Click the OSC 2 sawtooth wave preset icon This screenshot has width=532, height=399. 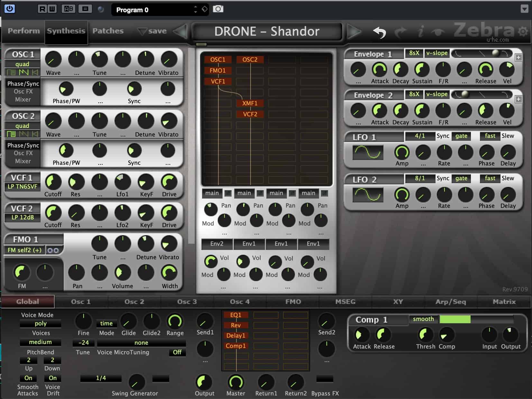[x=23, y=134]
